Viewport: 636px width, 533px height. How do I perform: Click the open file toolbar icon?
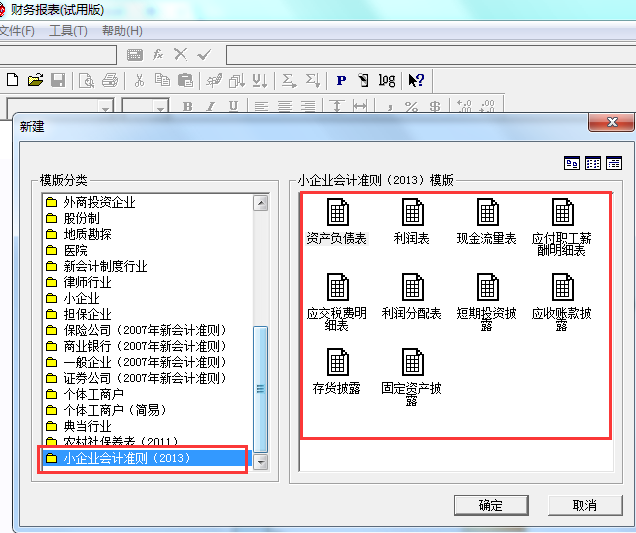coord(35,80)
